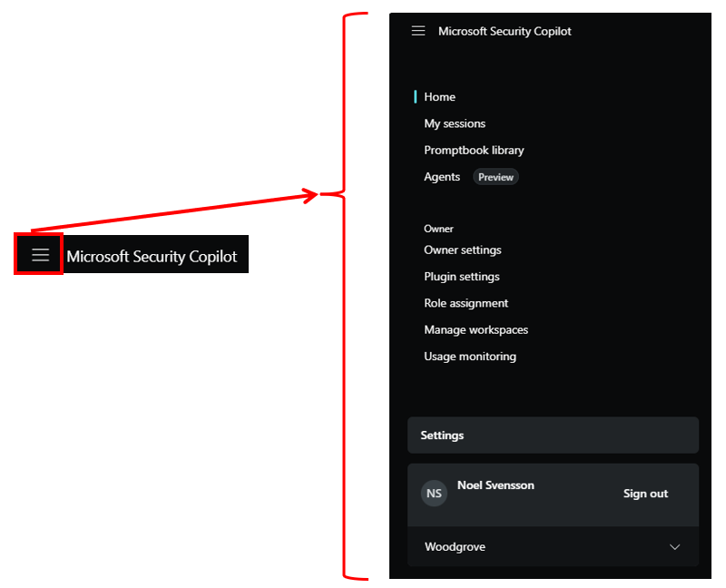Sign out of the account
Screen dimensions: 726x588
[x=645, y=494]
